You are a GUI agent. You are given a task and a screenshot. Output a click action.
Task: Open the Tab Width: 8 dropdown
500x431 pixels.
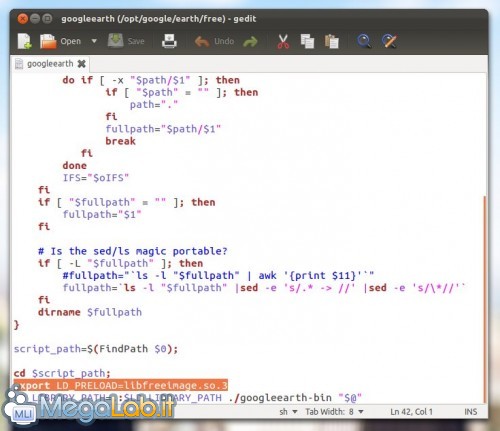tap(334, 412)
